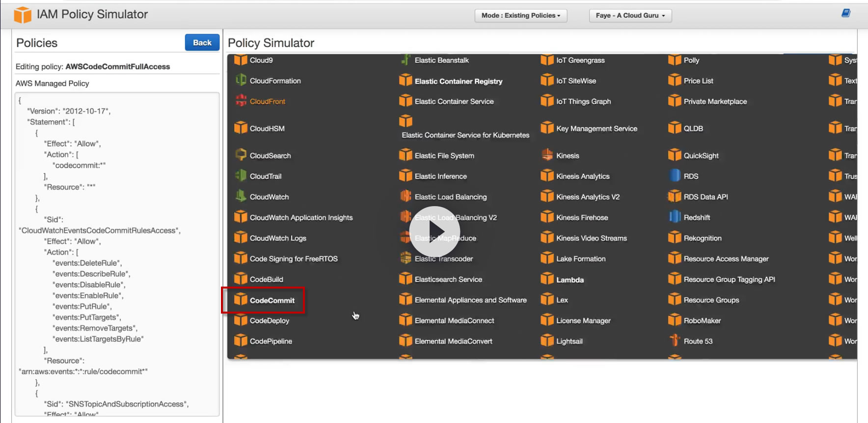
Task: Select Kinesis Analytics V2 service
Action: (x=588, y=197)
